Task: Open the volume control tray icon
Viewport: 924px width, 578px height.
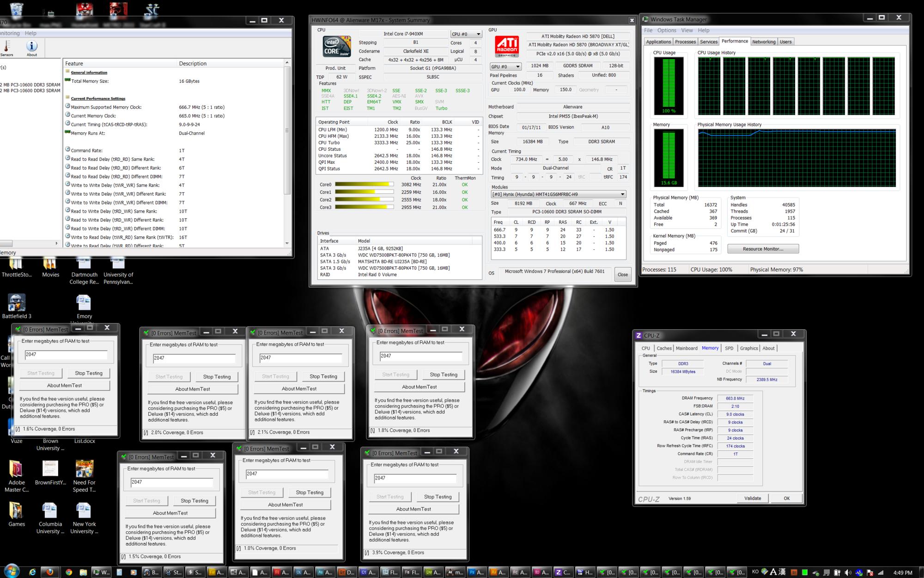Action: coord(848,572)
